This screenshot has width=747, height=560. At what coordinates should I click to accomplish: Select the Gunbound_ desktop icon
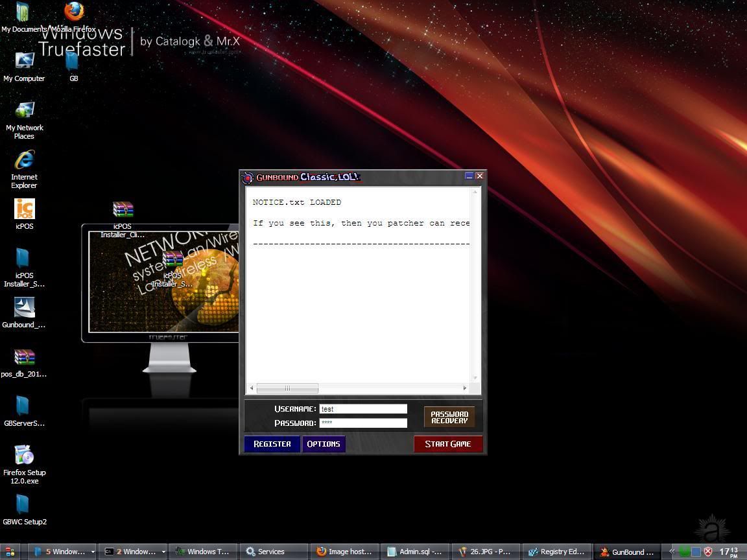pyautogui.click(x=24, y=308)
